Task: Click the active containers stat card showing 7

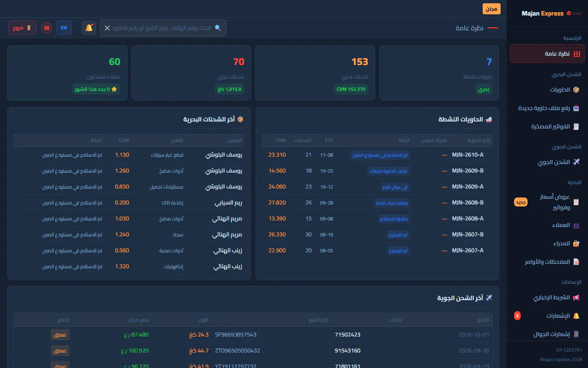Action: [439, 73]
